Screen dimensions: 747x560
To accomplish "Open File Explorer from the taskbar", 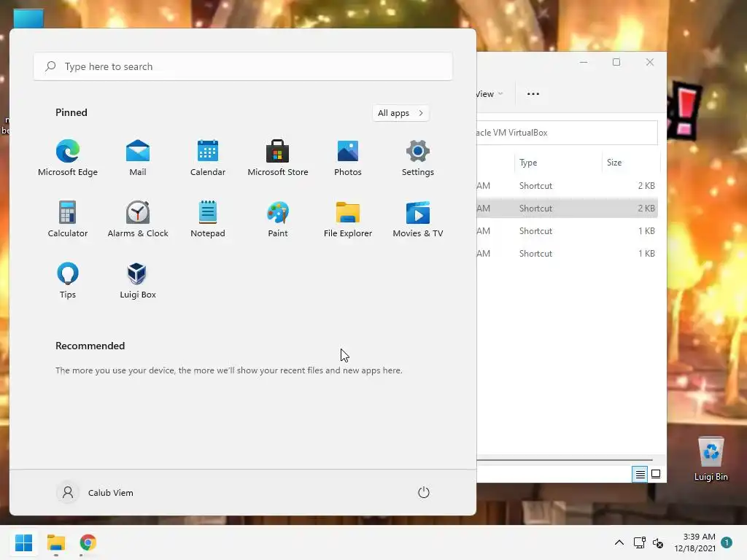I will 55,542.
